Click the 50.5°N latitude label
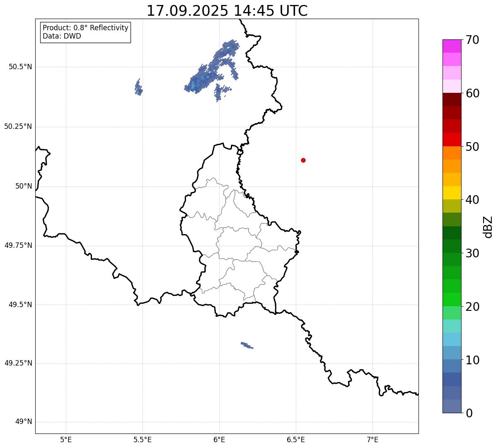The image size is (498, 448). coord(20,67)
